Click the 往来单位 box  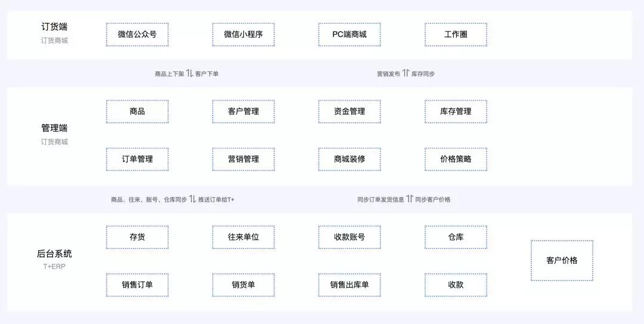pos(243,237)
